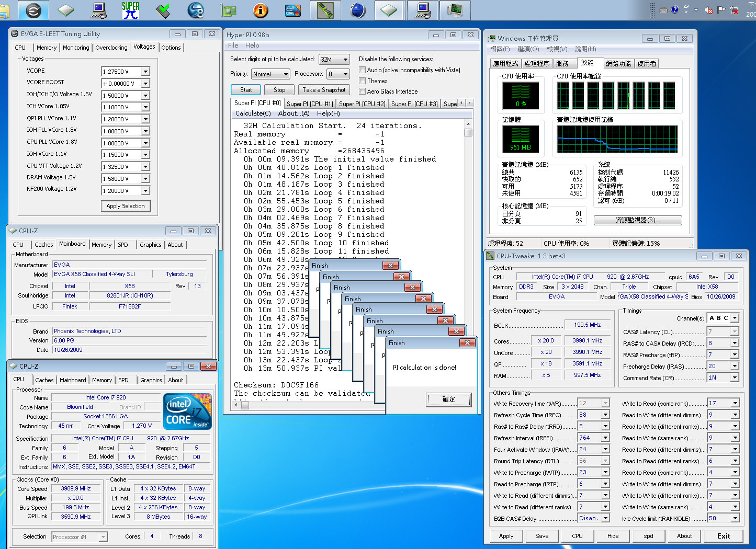Click the CPU-Z Processor #1 selection box
Viewport: 756px width, 549px height.
79,537
